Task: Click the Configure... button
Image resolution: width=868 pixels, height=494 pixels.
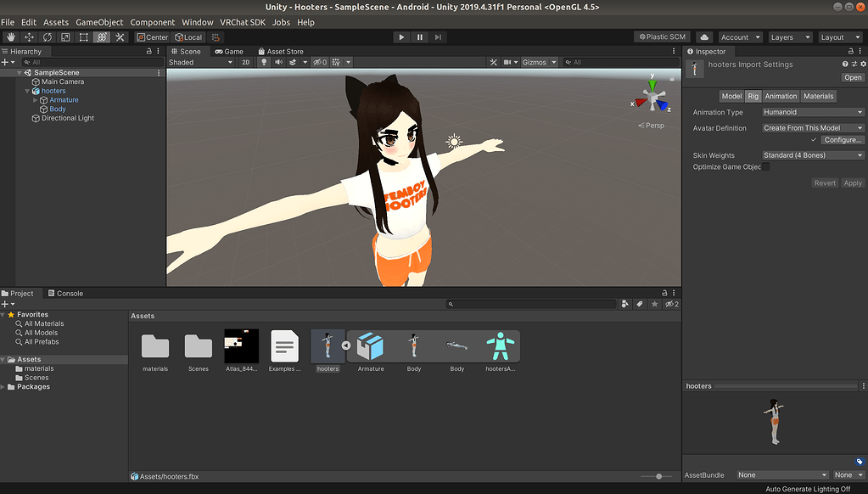Action: pos(842,140)
